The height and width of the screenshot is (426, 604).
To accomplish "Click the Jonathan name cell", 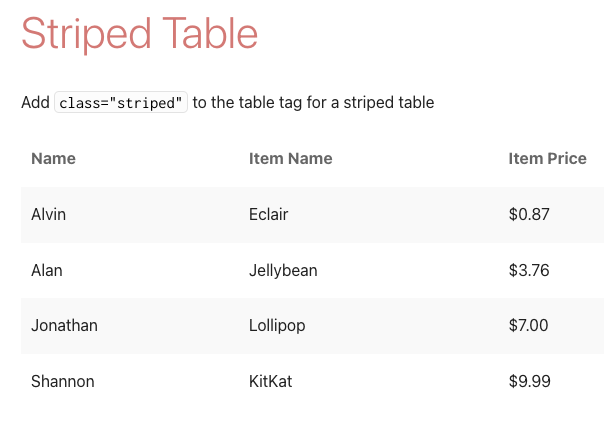I will (x=64, y=325).
